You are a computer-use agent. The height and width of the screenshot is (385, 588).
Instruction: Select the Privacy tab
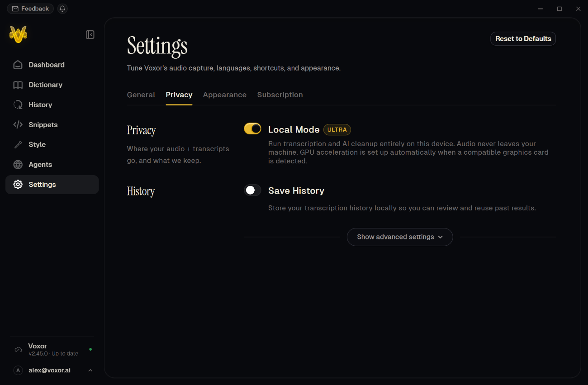(179, 95)
